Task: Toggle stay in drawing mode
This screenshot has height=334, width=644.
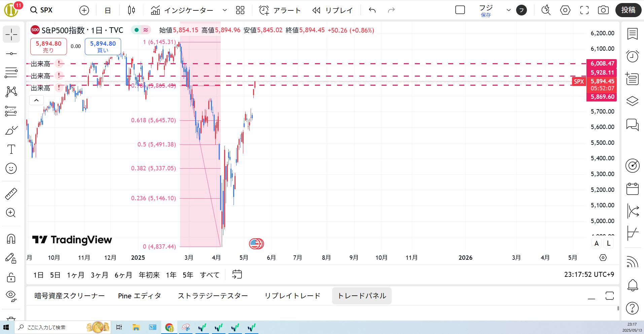Action: pos(11,258)
